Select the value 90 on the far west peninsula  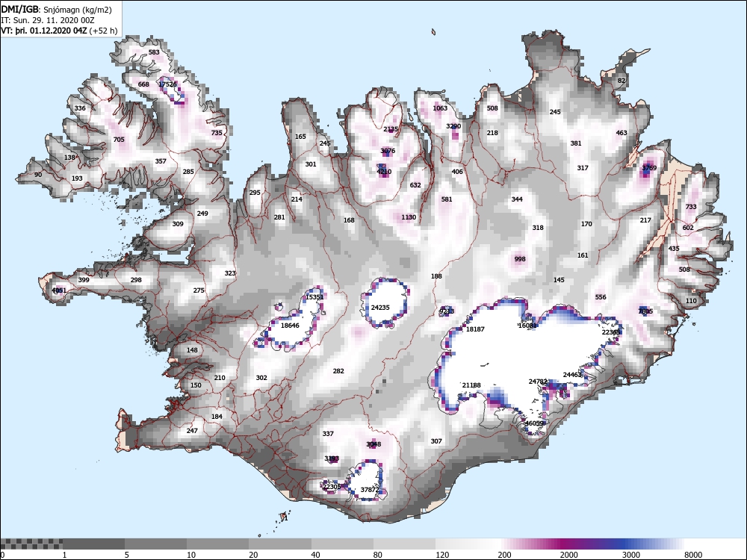[38, 175]
